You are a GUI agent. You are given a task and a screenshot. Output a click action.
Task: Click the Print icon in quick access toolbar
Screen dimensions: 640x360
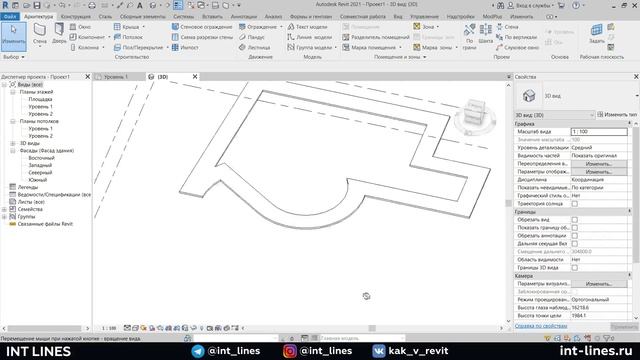(92, 5)
